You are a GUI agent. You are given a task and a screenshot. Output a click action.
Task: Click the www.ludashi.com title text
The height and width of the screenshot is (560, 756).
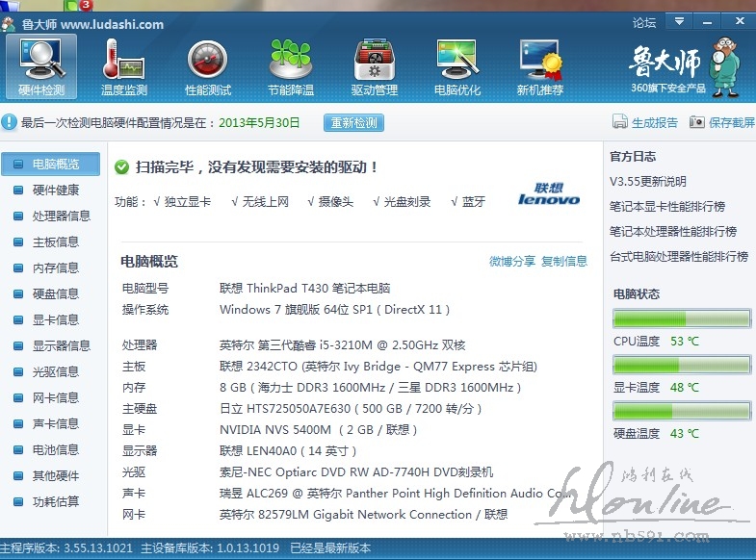tap(113, 25)
